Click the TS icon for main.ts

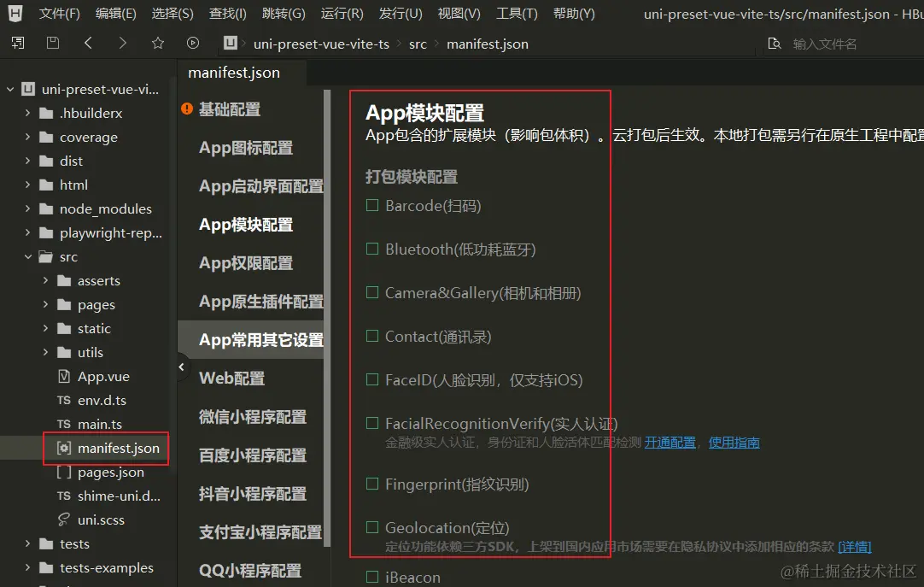(64, 425)
